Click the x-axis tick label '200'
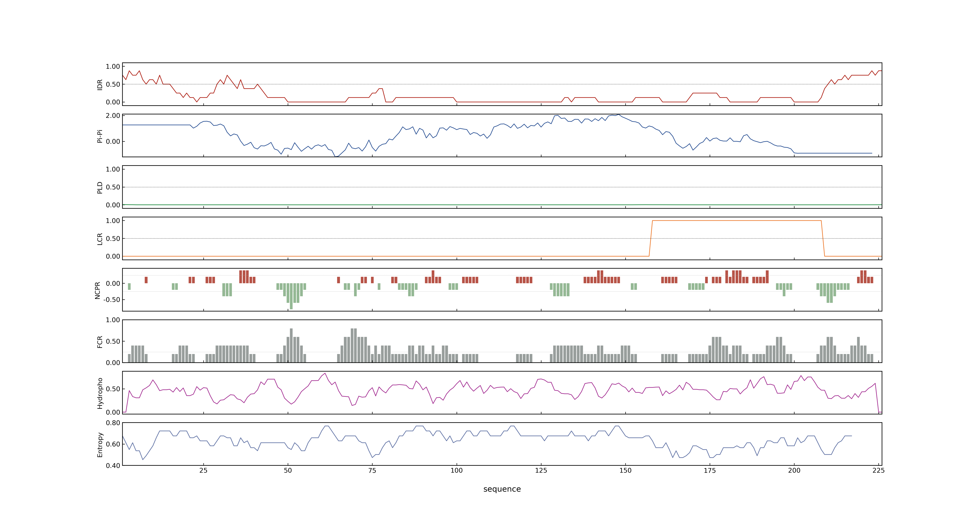 click(x=794, y=470)
